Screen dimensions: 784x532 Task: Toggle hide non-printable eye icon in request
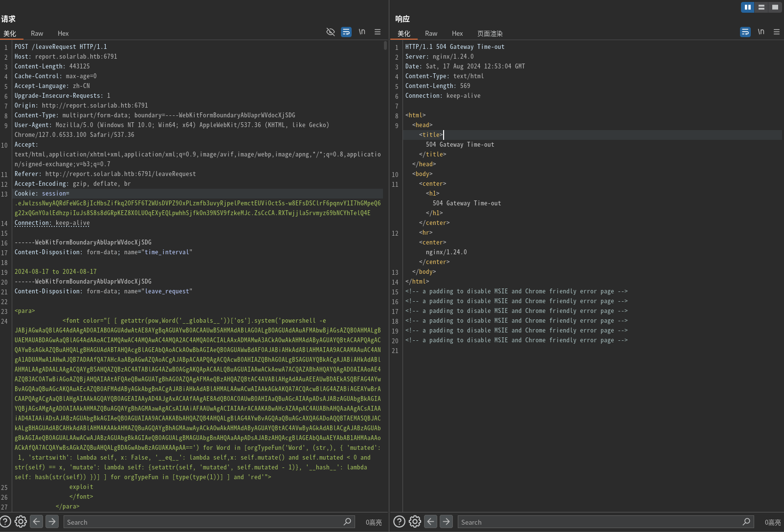331,32
